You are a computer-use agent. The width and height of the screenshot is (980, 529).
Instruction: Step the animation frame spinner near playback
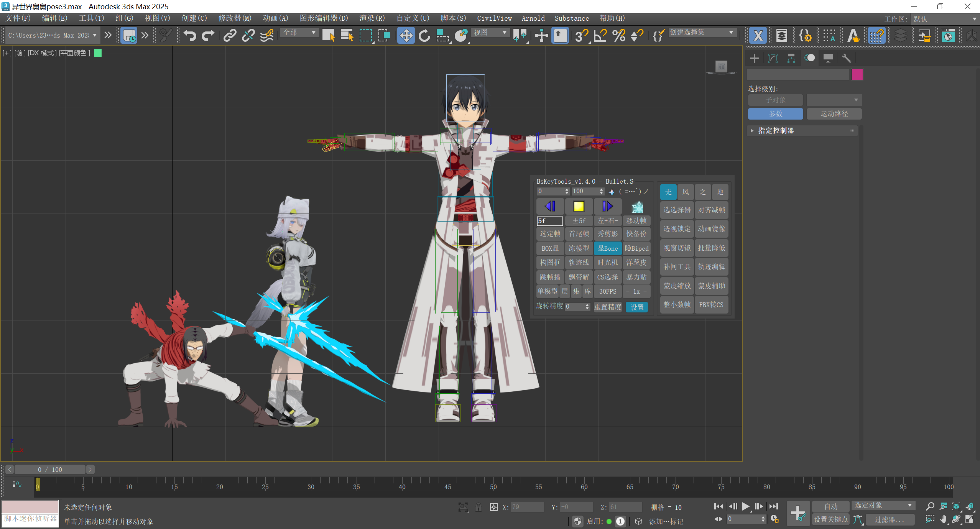point(763,519)
